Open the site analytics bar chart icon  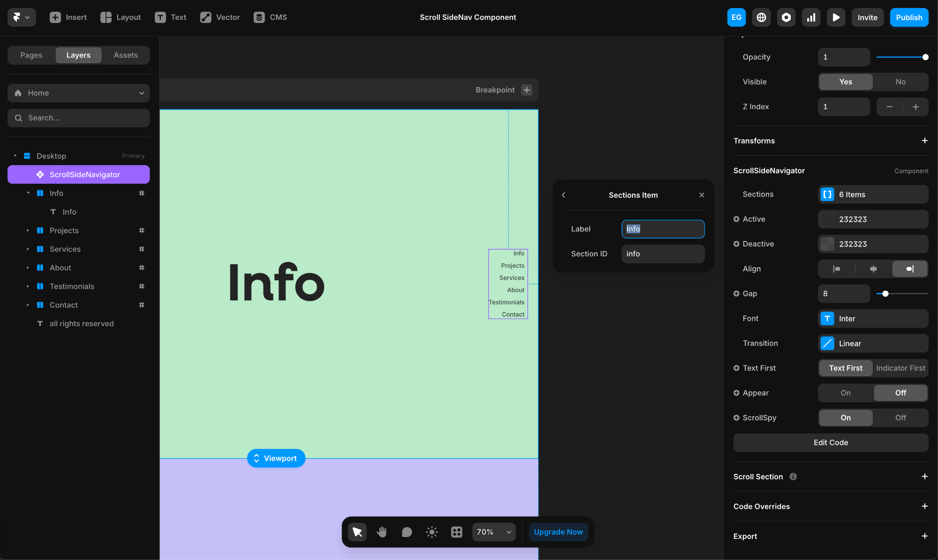[x=811, y=17]
